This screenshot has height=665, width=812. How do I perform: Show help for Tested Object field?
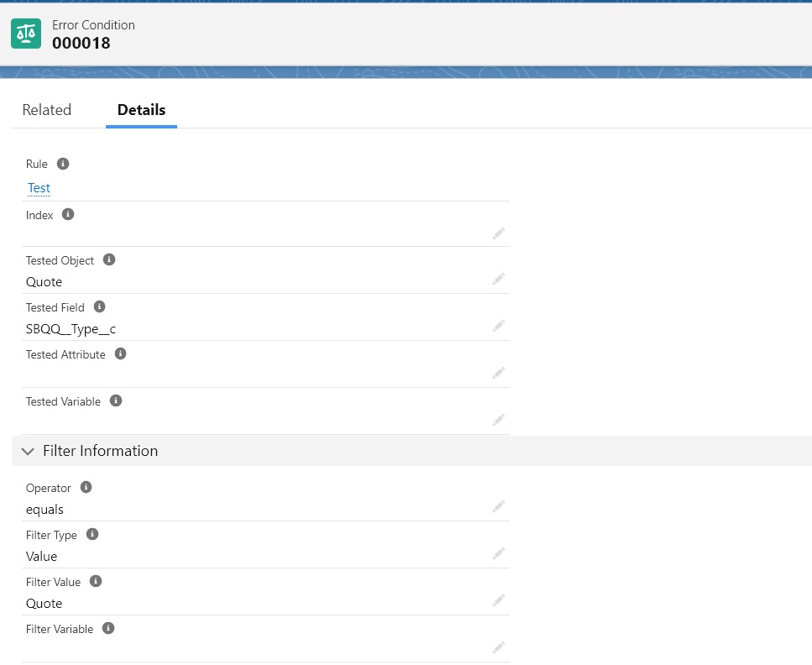109,259
